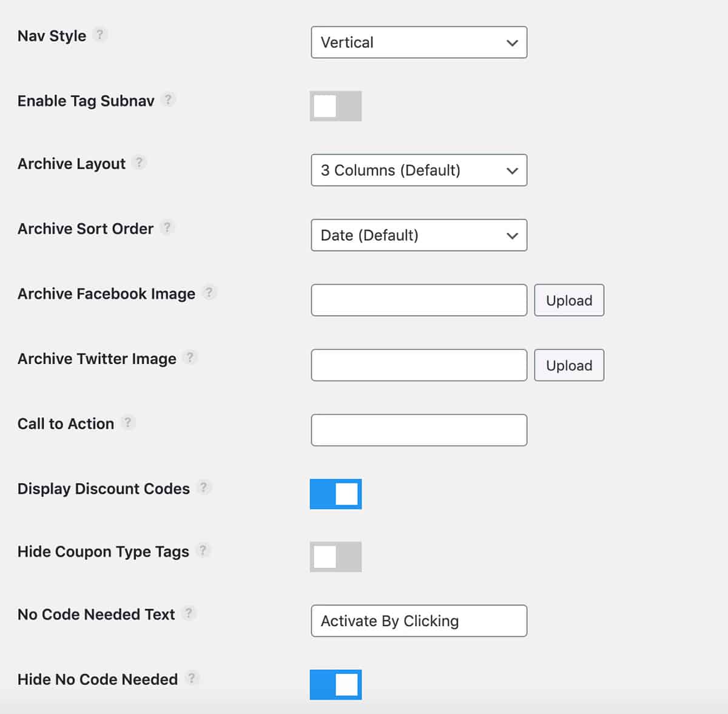Click the Activate By Clicking text field
Viewport: 728px width, 714px height.
[419, 621]
